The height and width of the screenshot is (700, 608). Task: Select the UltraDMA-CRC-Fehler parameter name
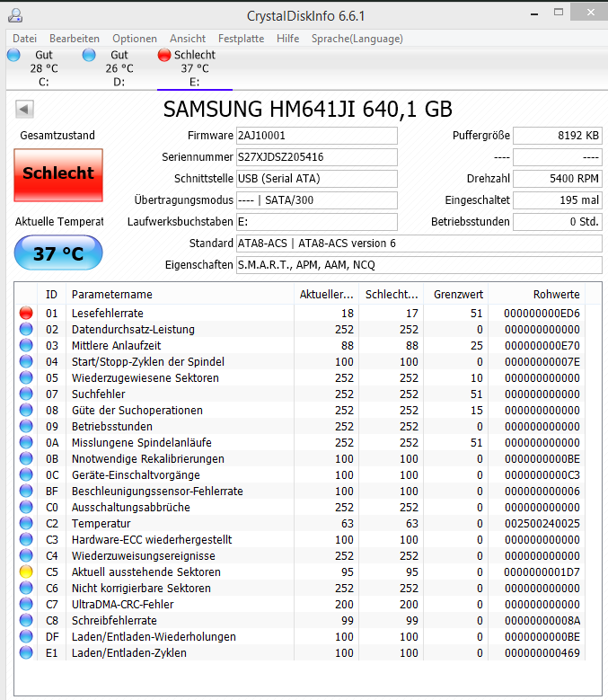tap(123, 605)
